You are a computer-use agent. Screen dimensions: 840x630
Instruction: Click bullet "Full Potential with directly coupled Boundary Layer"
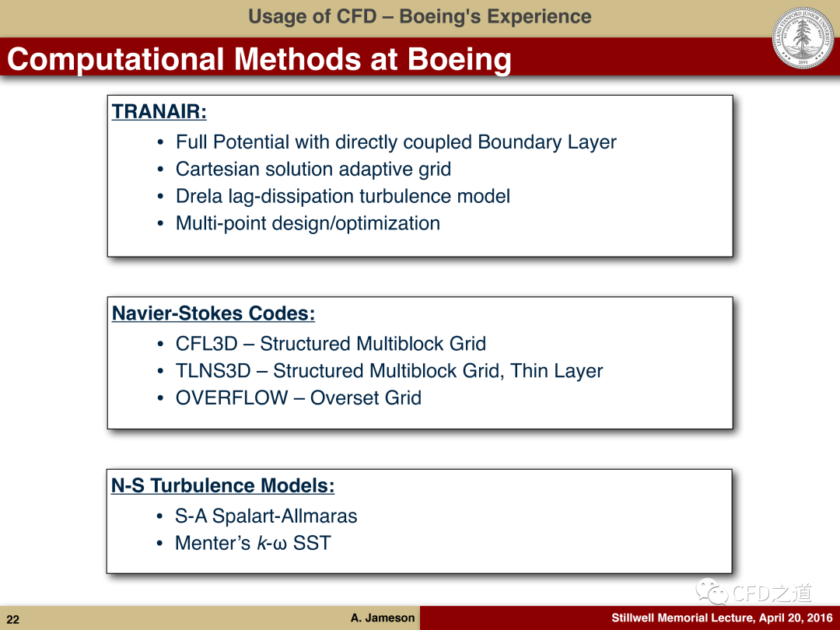point(396,142)
